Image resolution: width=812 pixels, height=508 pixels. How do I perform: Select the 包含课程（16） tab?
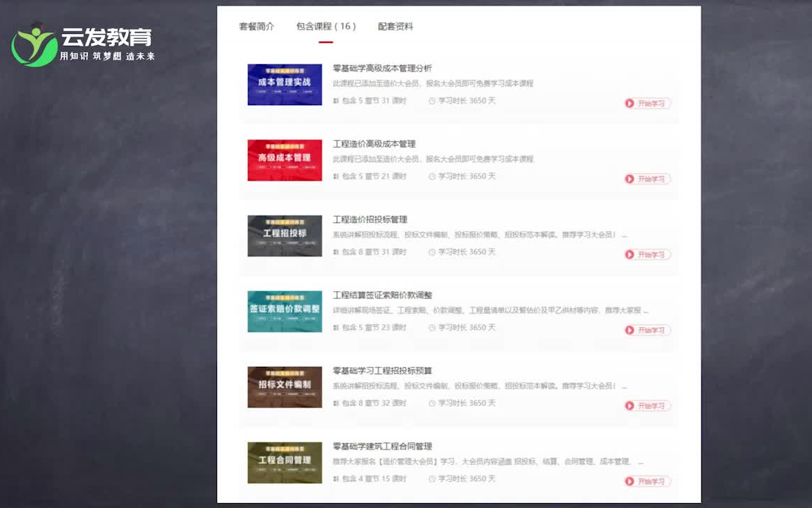[x=326, y=26]
